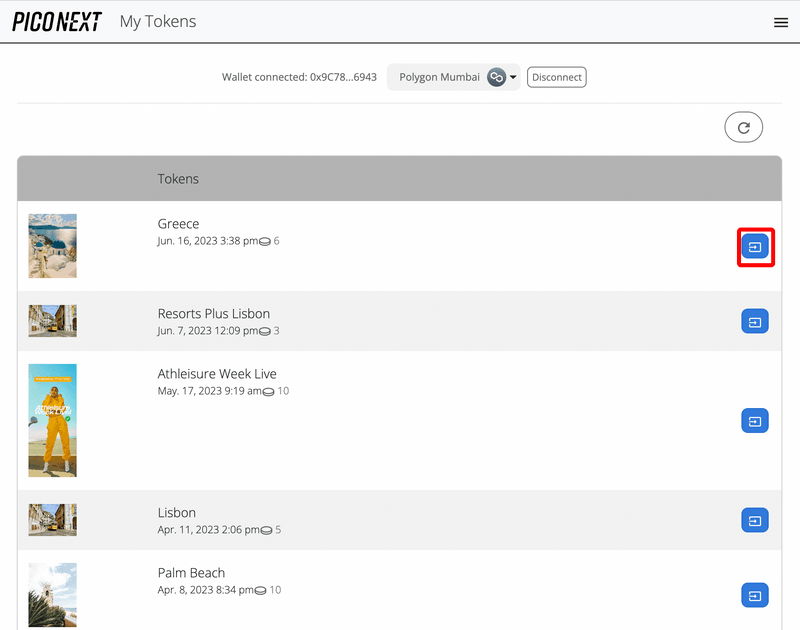Screen dimensions: 800x630
Task: Click the network dropdown arrow
Action: (x=514, y=77)
